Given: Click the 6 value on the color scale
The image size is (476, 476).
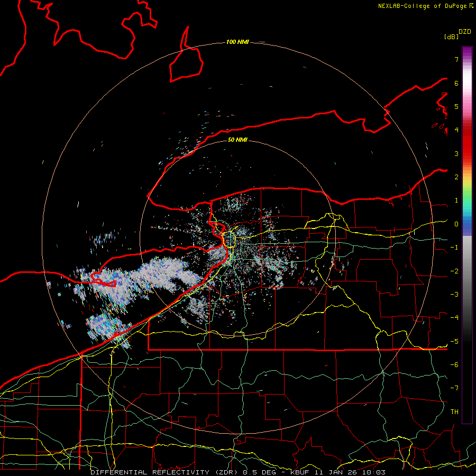Looking at the screenshot, I should coord(456,83).
